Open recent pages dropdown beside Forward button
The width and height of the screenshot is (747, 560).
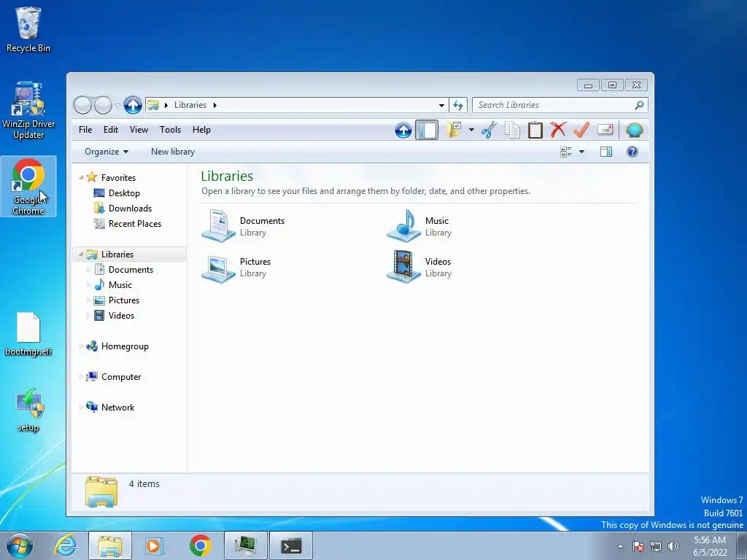[117, 105]
